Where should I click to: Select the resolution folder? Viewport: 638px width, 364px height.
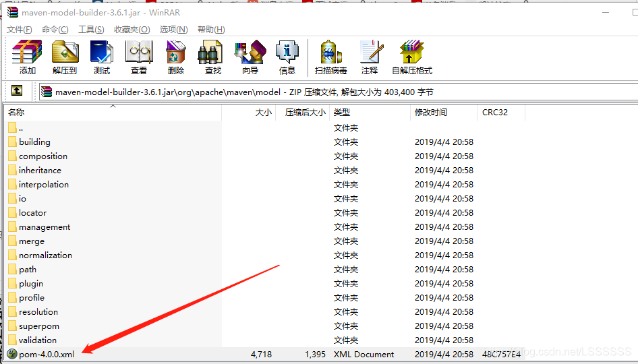point(38,312)
